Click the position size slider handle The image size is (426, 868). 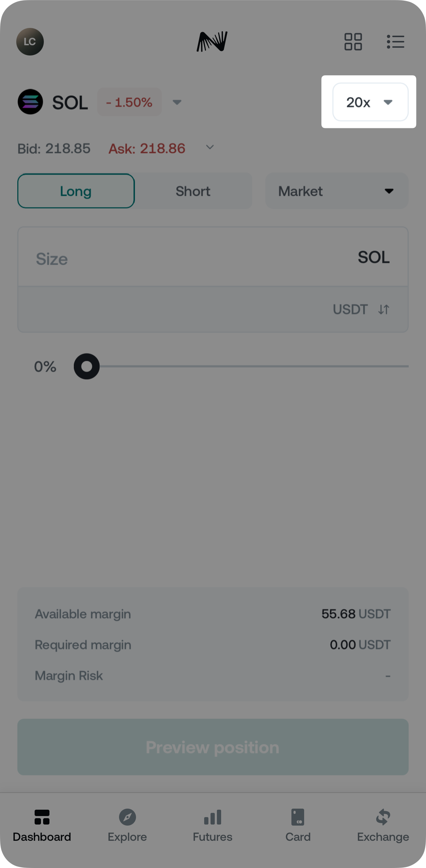(87, 366)
